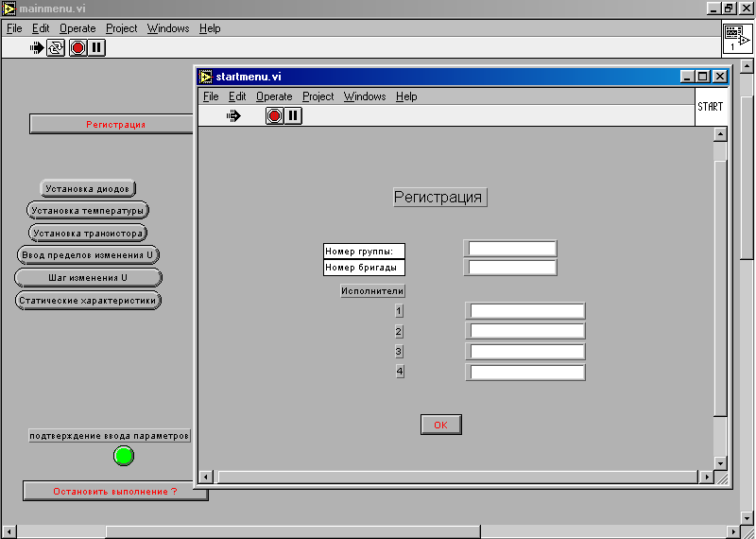Screen dimensions: 756x539
Task: Click red Регистрация button in mainmenu.vi
Action: 112,124
